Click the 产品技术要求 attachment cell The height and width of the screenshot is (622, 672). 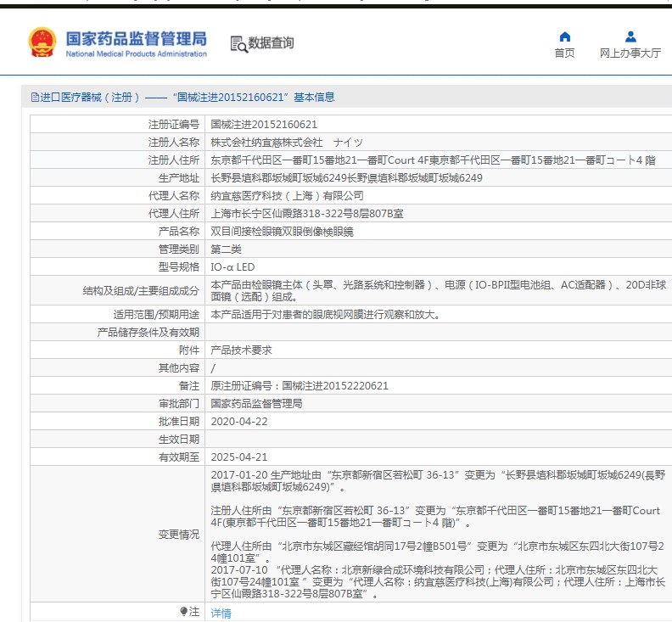pos(241,350)
